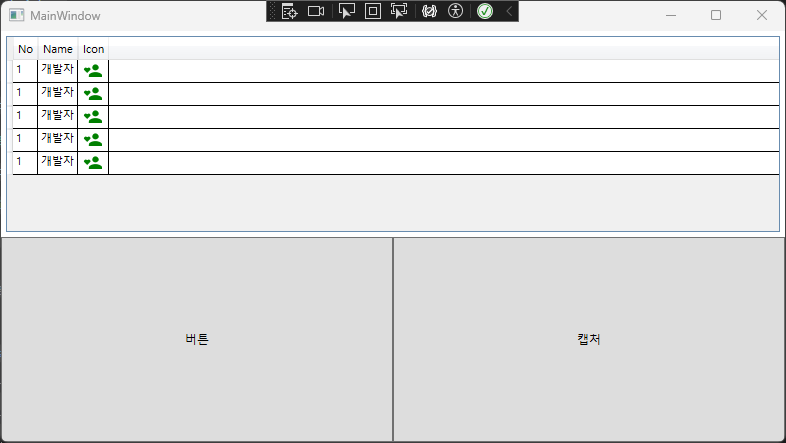Click the video camera debug toolbar icon
Viewport: 786px width, 443px height.
[x=316, y=11]
